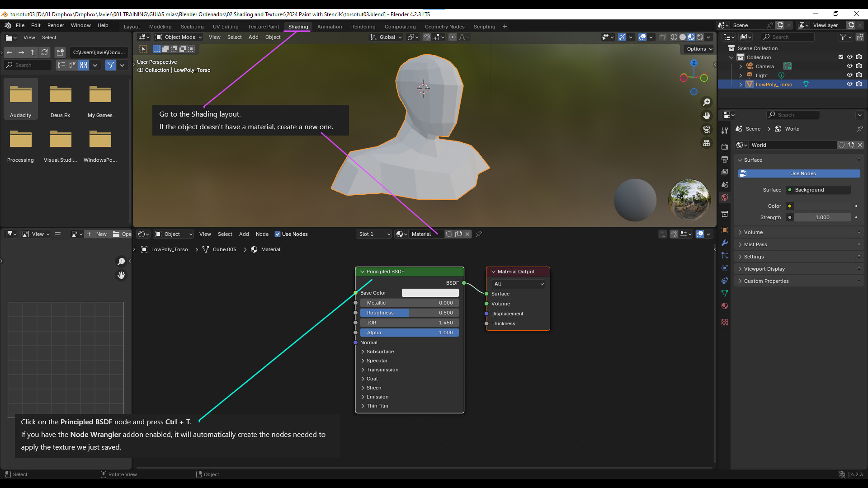This screenshot has width=868, height=488.
Task: Click the viewport pan hand gizmo
Action: click(x=707, y=116)
